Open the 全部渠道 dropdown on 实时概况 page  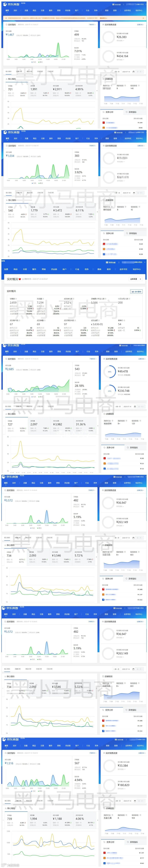[x=136, y=279]
